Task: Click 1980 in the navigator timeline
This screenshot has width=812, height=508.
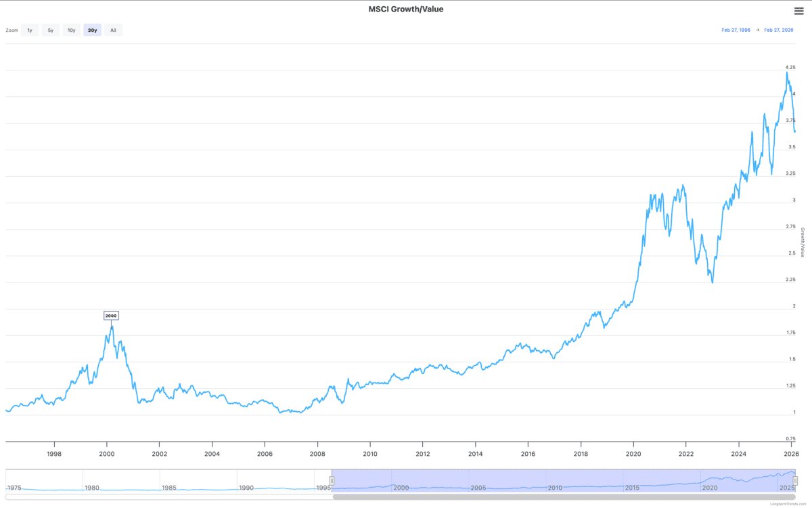Action: point(91,487)
